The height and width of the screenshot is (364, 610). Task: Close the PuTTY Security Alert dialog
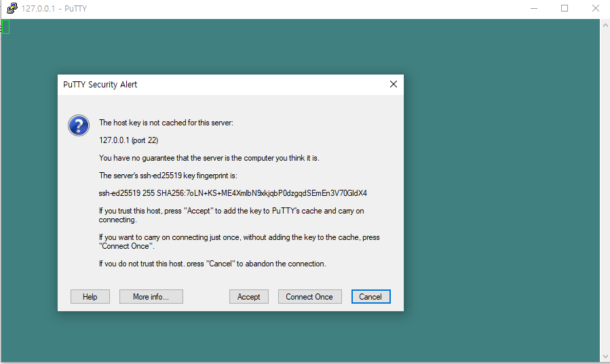tap(394, 84)
